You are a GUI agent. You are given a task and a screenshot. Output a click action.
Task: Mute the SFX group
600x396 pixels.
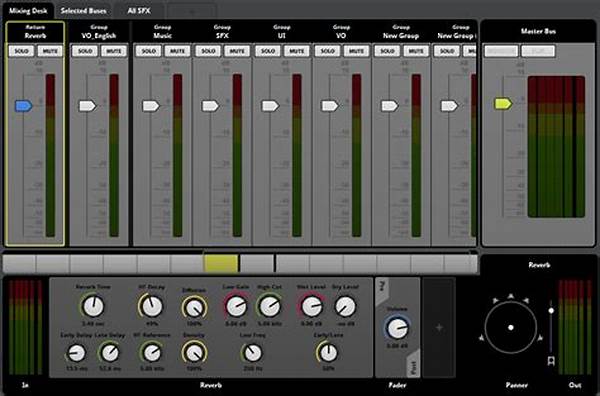(237, 51)
